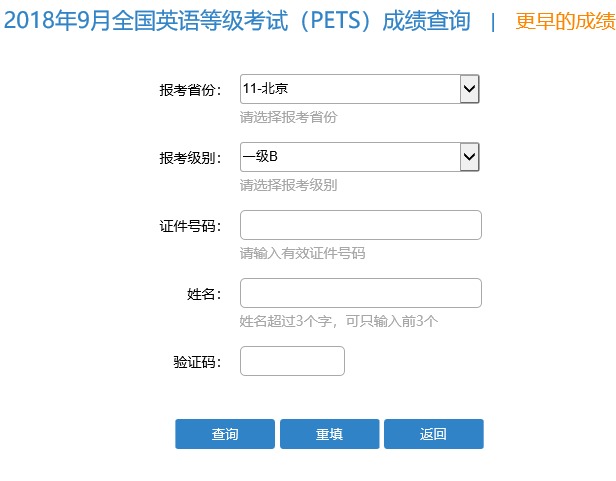Viewport: 616px width, 481px height.
Task: Click the 报考省份 field label
Action: (189, 90)
